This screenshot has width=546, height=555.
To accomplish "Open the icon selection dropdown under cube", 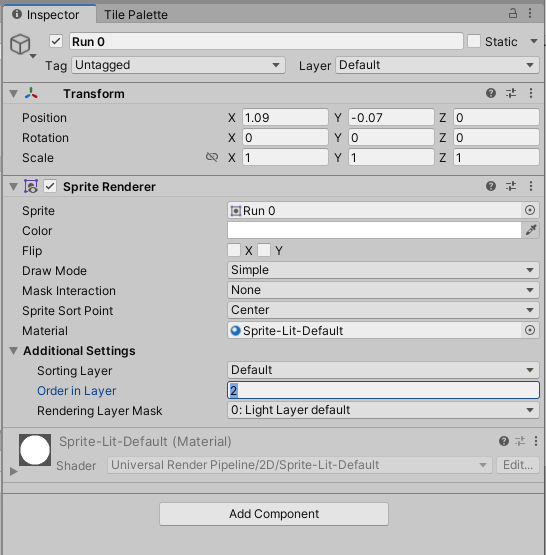I will [x=33, y=56].
